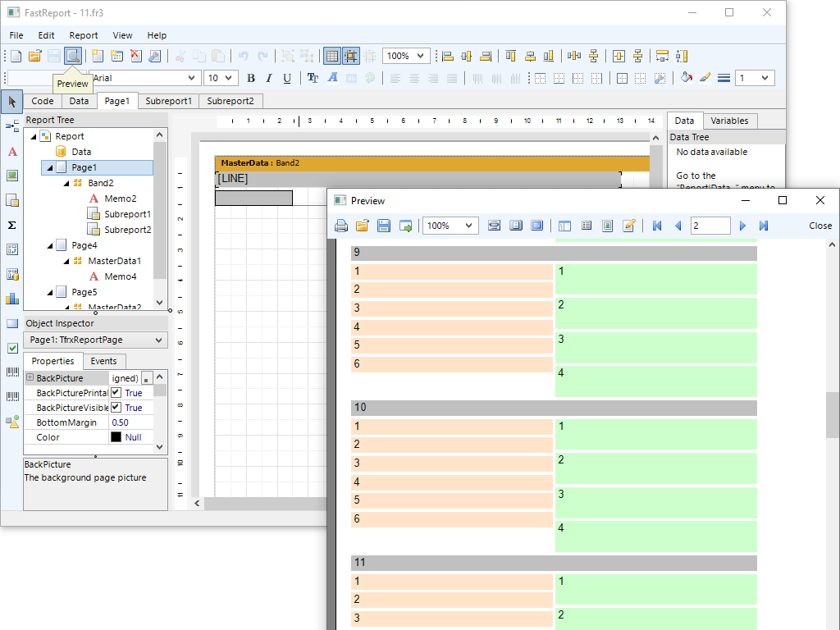This screenshot has height=630, width=840.
Task: Collapse the Band2 node in Report Tree
Action: point(66,183)
